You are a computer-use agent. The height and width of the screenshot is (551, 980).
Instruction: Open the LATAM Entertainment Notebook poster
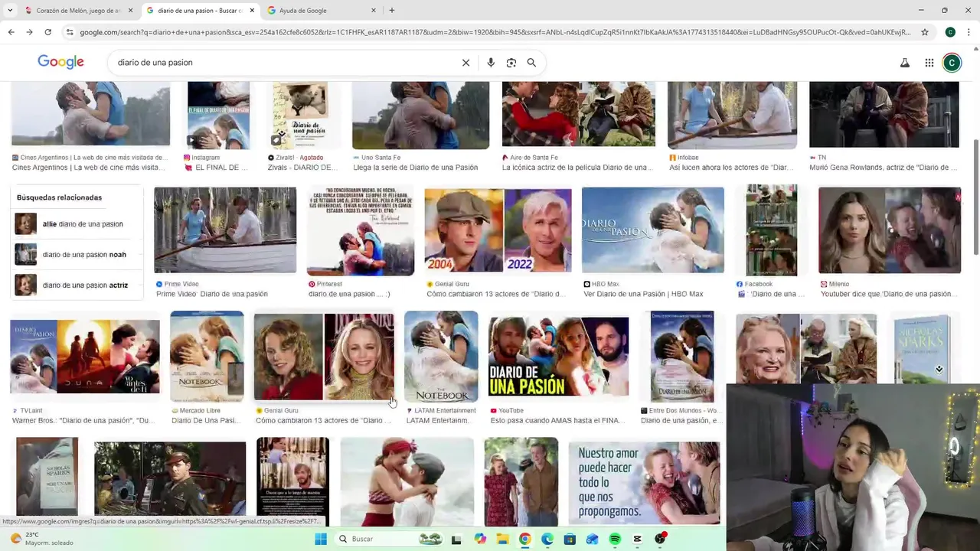[441, 357]
